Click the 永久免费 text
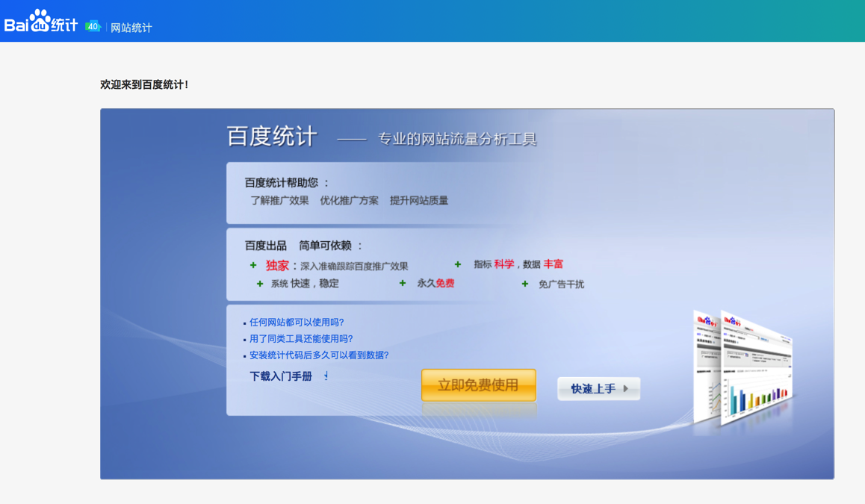 click(x=435, y=284)
